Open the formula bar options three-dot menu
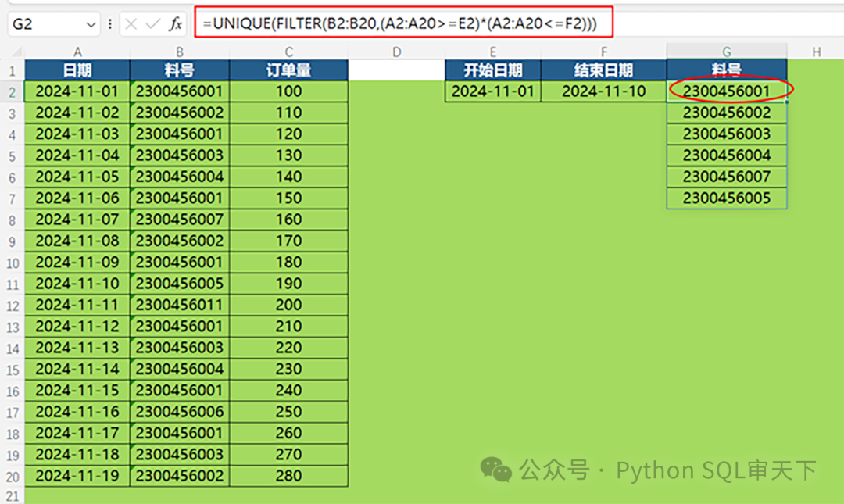Screen dimensions: 844x504 (x=110, y=23)
